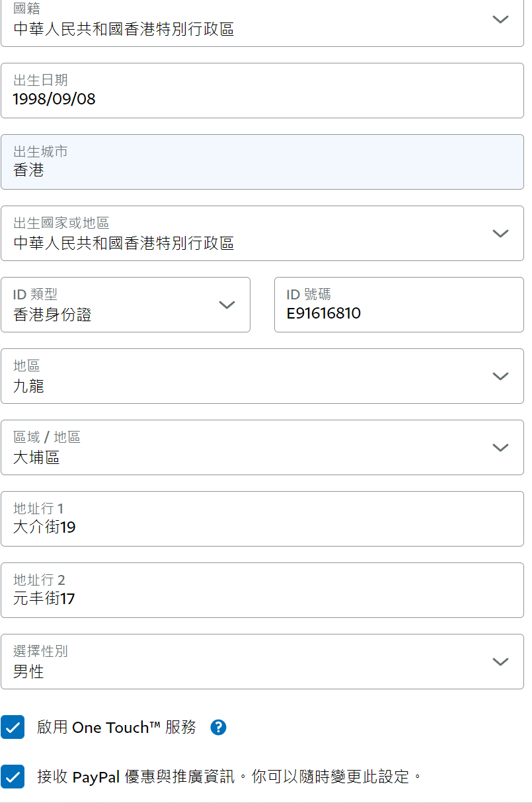532x803 pixels.
Task: Click the chevron arrow beside 九龍
Action: [500, 376]
